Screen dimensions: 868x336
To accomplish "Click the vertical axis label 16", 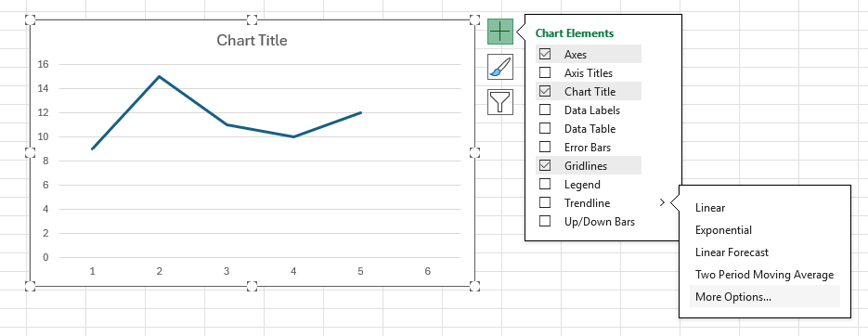I will (44, 64).
